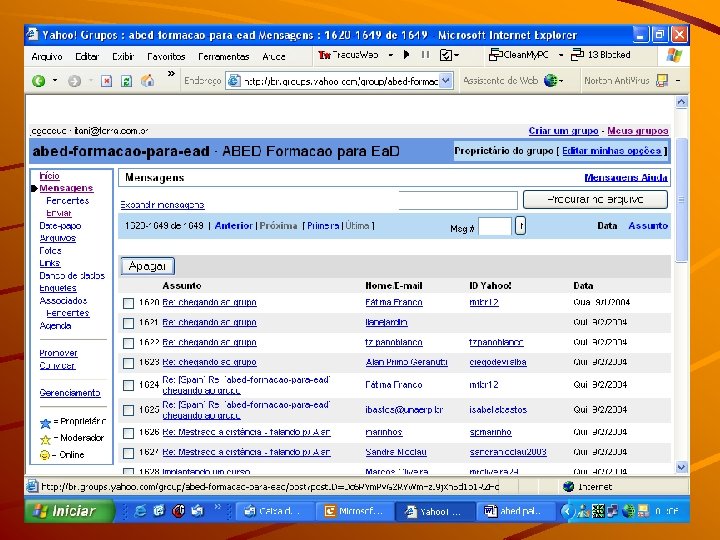Open the Favoritos menu

point(166,56)
